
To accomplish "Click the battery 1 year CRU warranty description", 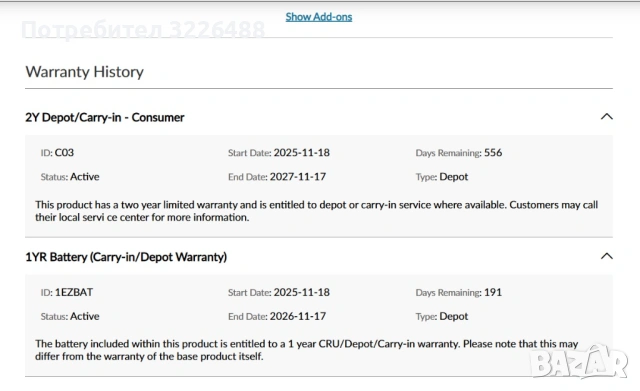I will tap(307, 350).
